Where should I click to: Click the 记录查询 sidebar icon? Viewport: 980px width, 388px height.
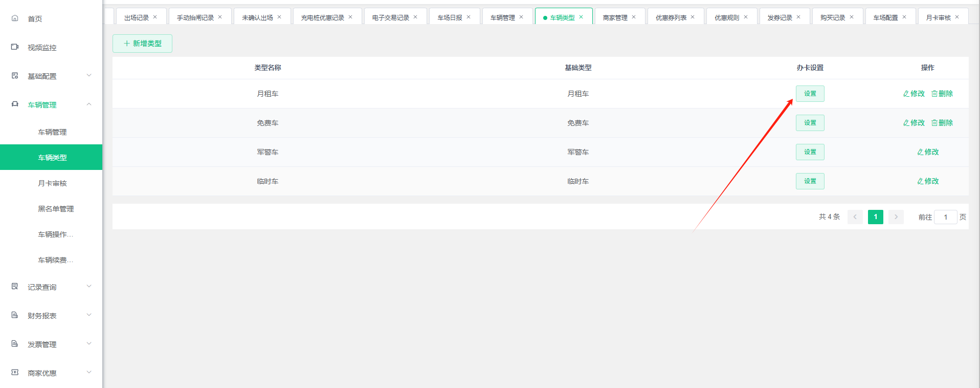(x=15, y=287)
